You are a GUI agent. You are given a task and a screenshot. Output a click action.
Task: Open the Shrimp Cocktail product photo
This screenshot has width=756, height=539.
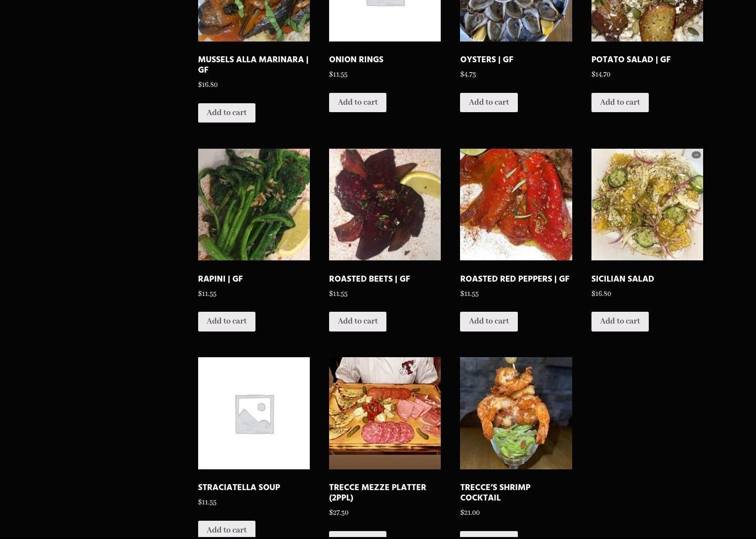(x=516, y=413)
